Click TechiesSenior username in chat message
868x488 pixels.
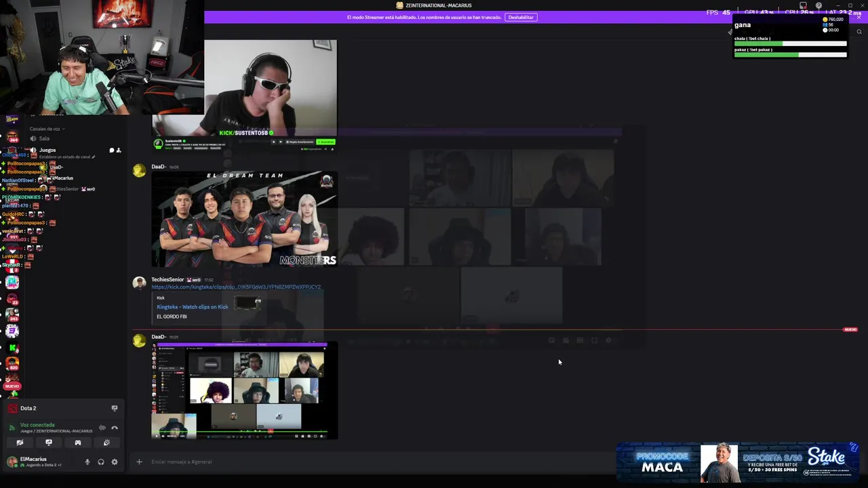pyautogui.click(x=167, y=279)
